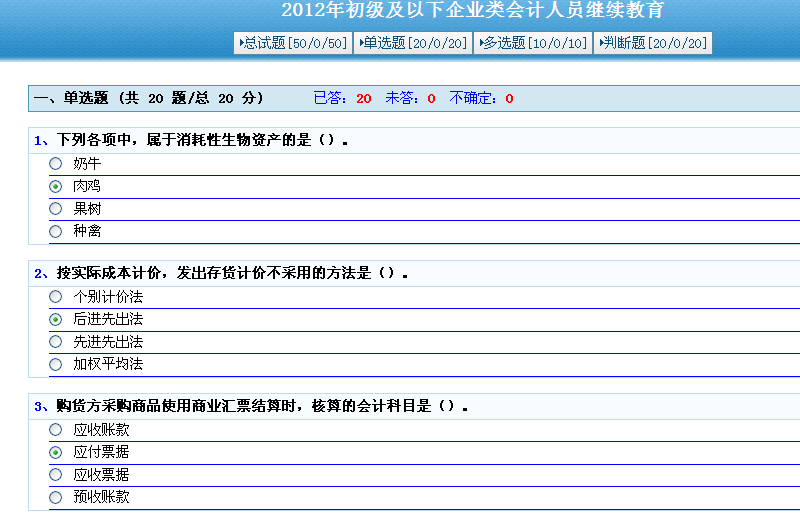The height and width of the screenshot is (520, 800).
Task: Click the 一、单选题 section header
Action: pos(148,98)
